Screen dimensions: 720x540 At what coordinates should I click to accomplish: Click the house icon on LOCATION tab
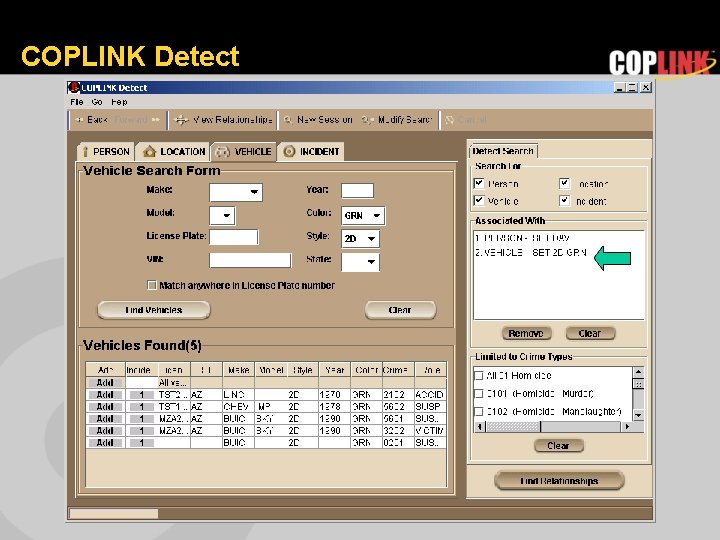click(x=149, y=151)
